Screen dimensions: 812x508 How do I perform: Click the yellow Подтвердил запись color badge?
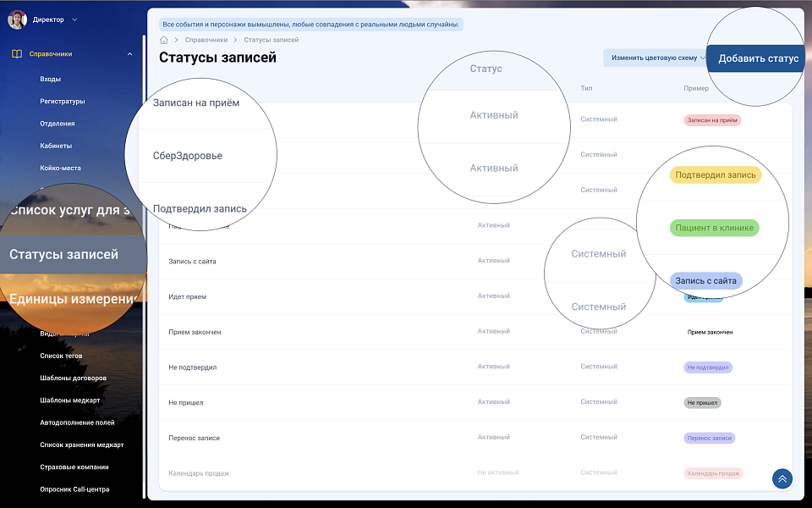pos(715,175)
